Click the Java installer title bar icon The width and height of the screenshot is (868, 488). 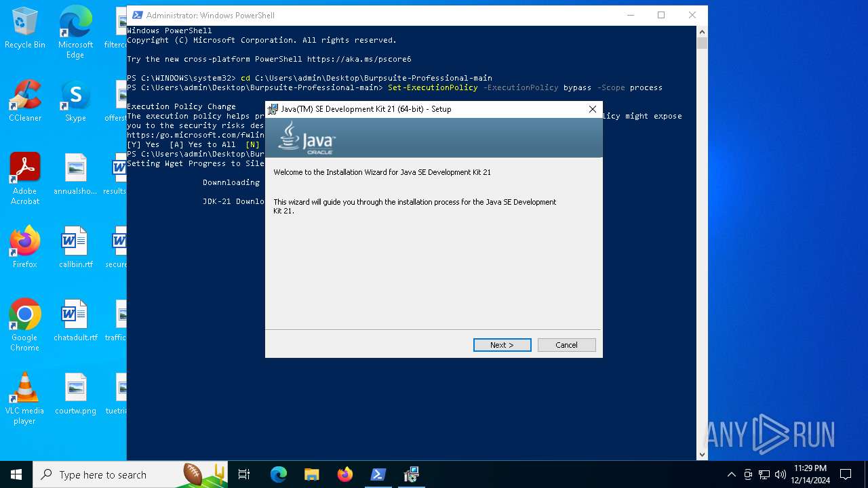(273, 109)
